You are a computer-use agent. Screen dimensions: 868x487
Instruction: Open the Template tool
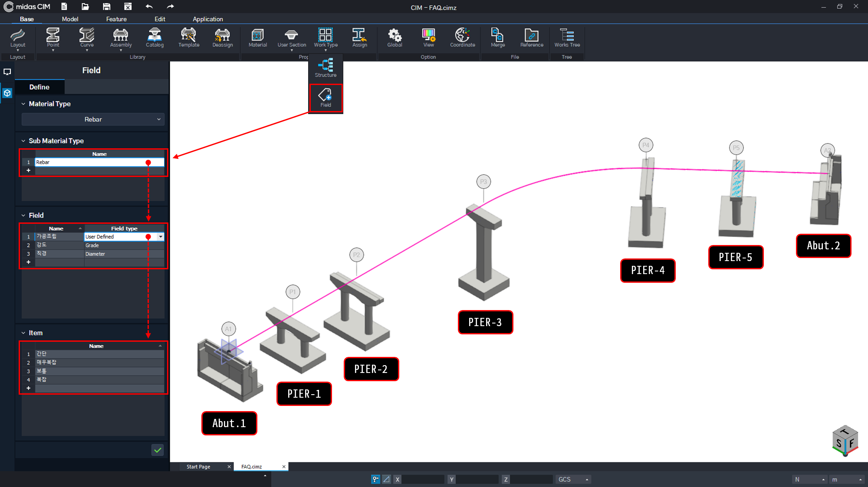tap(189, 38)
